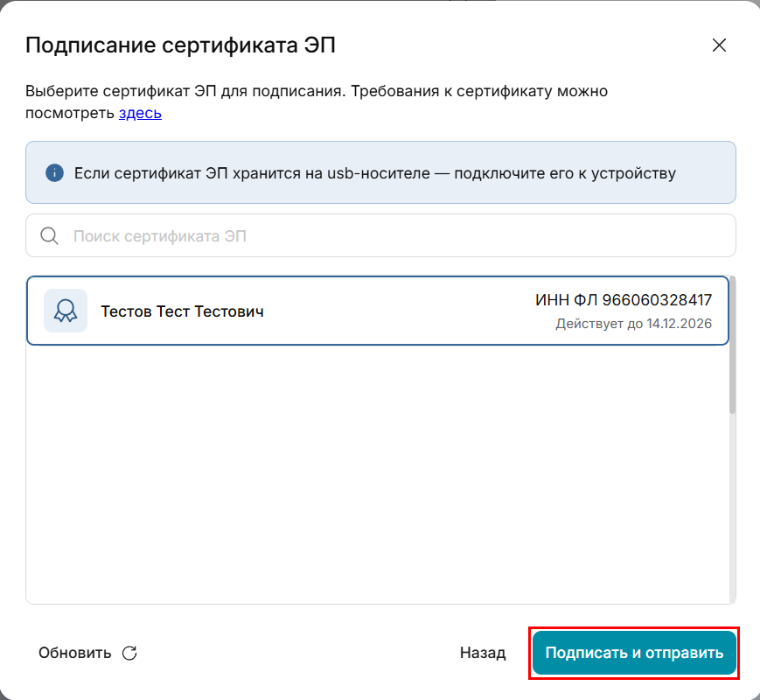Click the «Обновить» button label
760x700 pixels.
74,653
